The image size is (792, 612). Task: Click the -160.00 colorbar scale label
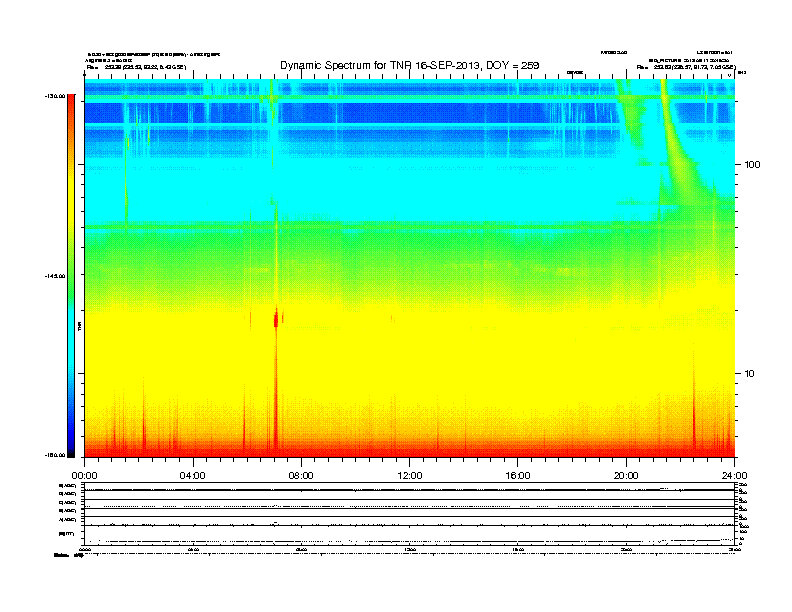pos(55,455)
